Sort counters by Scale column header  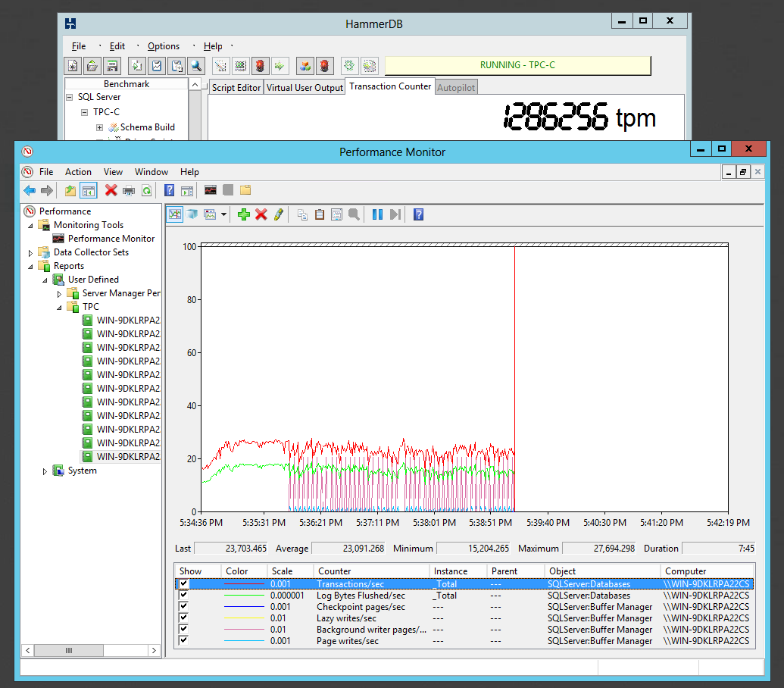pyautogui.click(x=290, y=571)
